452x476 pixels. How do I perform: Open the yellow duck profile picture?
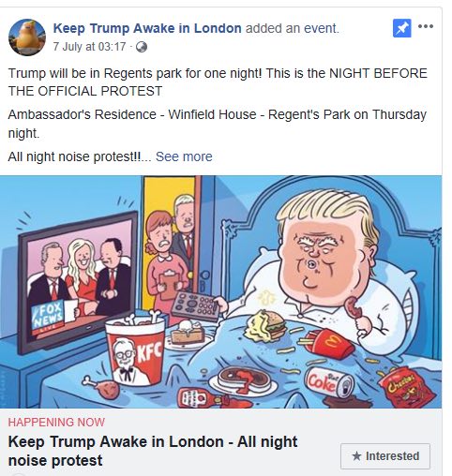(x=27, y=37)
